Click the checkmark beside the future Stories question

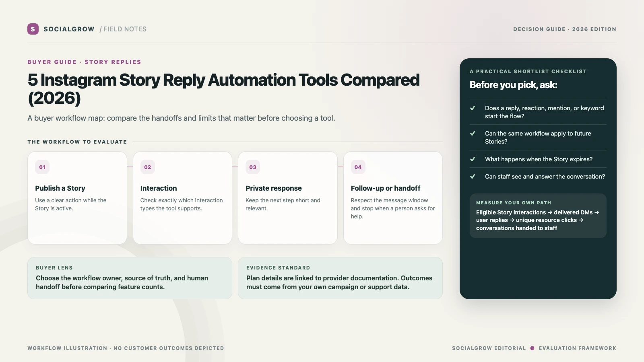click(473, 134)
